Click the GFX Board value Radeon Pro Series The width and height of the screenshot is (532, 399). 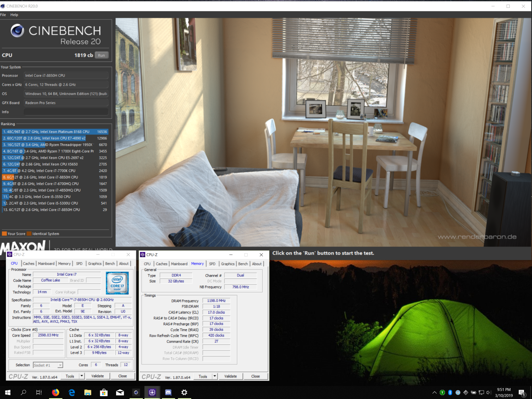(66, 103)
